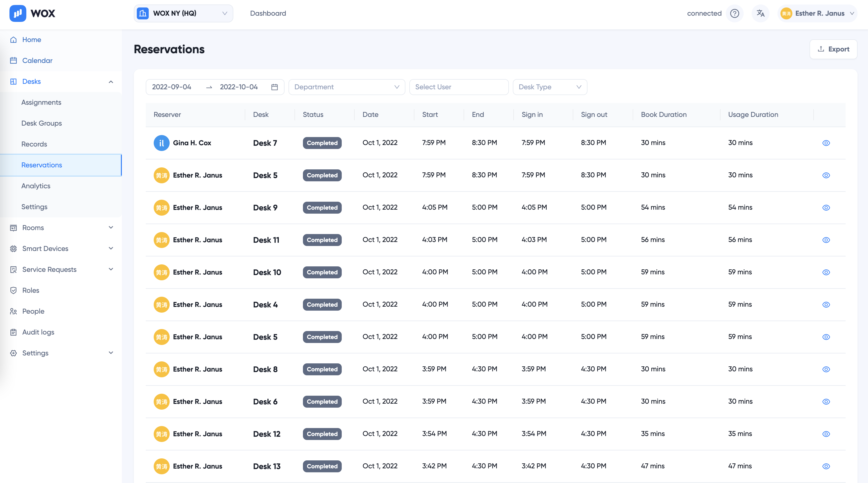868x483 pixels.
Task: Open the language translation icon
Action: point(761,13)
